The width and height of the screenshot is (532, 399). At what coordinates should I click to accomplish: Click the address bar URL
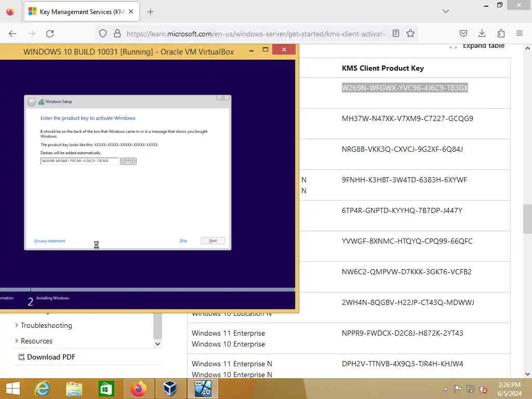[256, 34]
